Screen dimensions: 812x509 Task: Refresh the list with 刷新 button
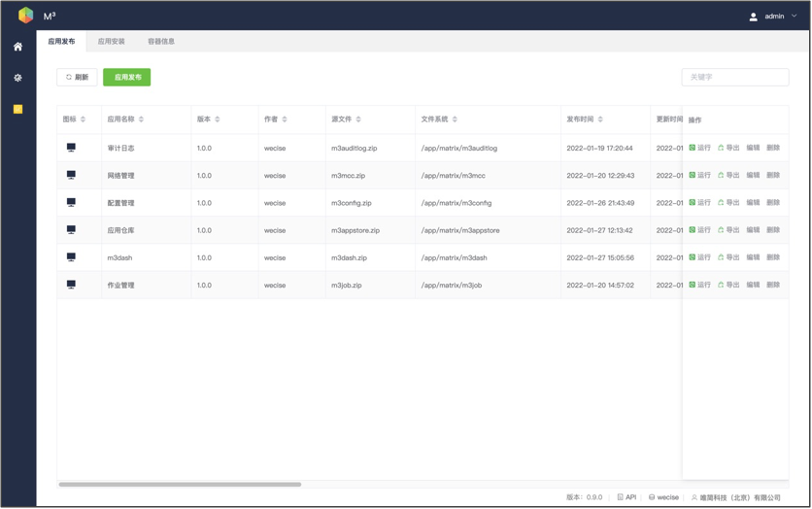click(x=77, y=77)
